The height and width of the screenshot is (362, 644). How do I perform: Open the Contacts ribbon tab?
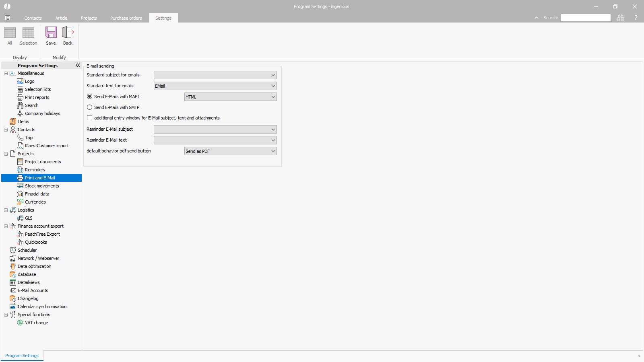33,18
